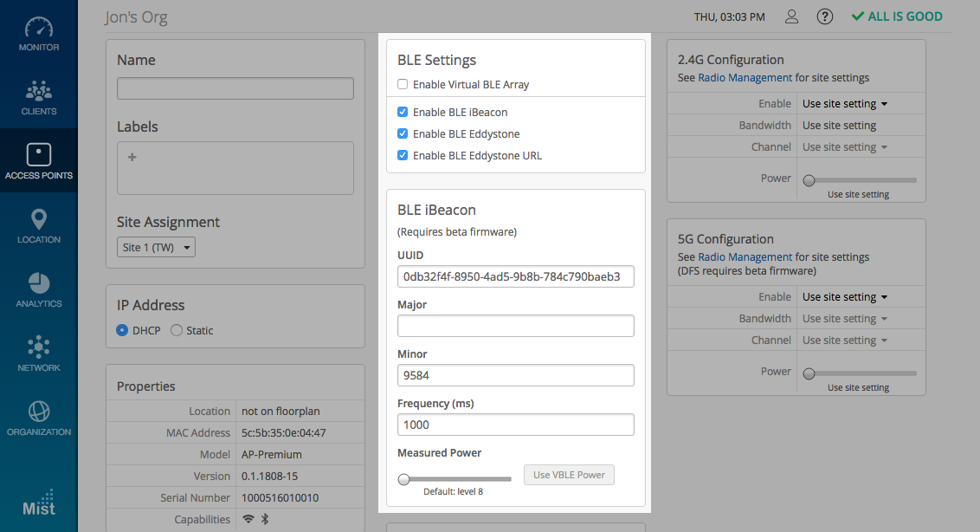
Task: Adjust the Measured Power slider
Action: [403, 479]
